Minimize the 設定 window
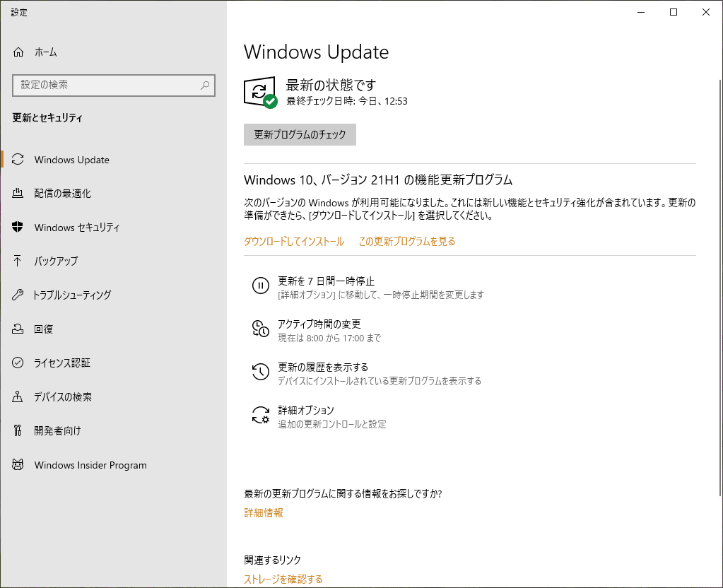 [x=641, y=13]
